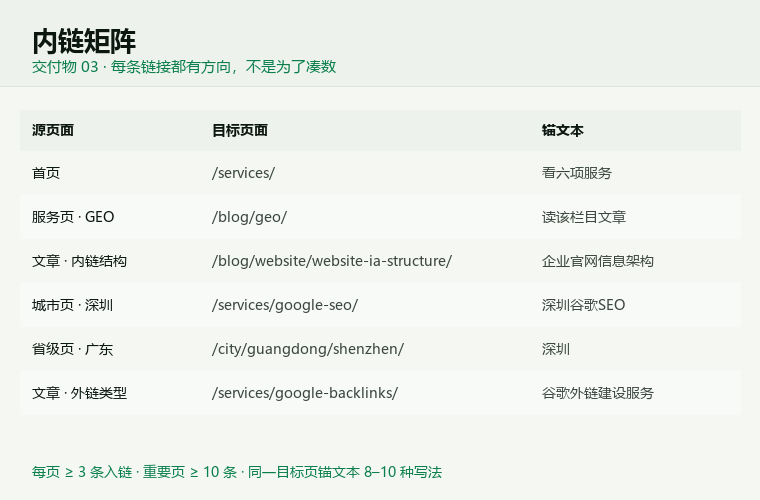Click the /services/ target path

point(243,173)
